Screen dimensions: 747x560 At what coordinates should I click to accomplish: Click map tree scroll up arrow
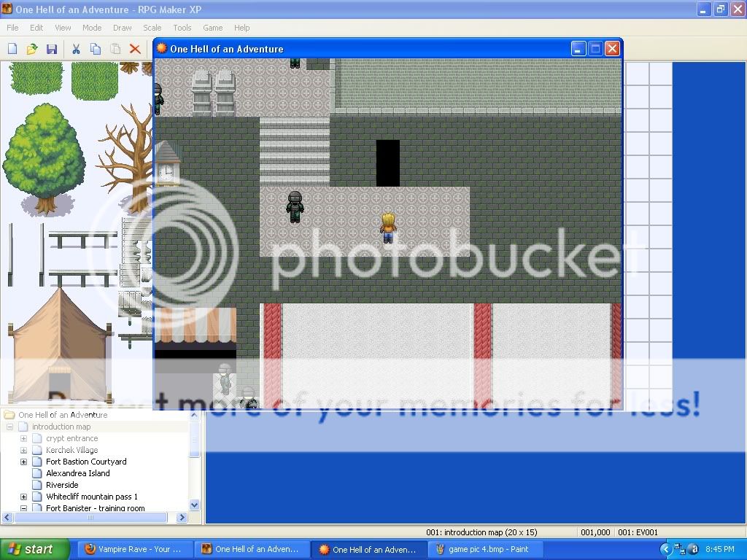tap(194, 415)
